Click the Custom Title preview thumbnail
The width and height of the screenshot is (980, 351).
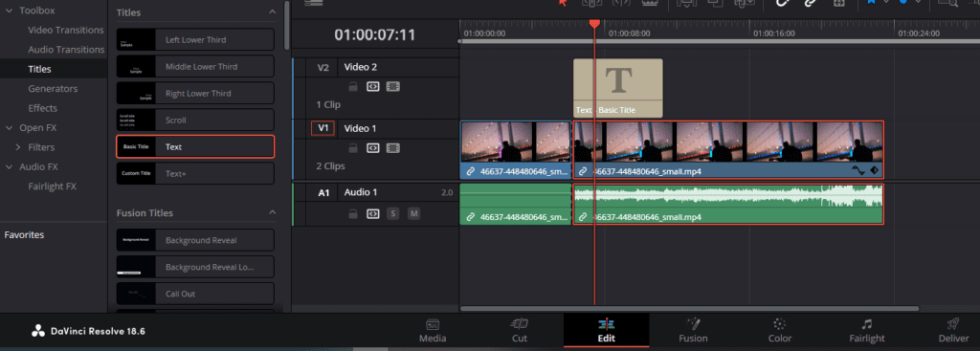[x=136, y=174]
